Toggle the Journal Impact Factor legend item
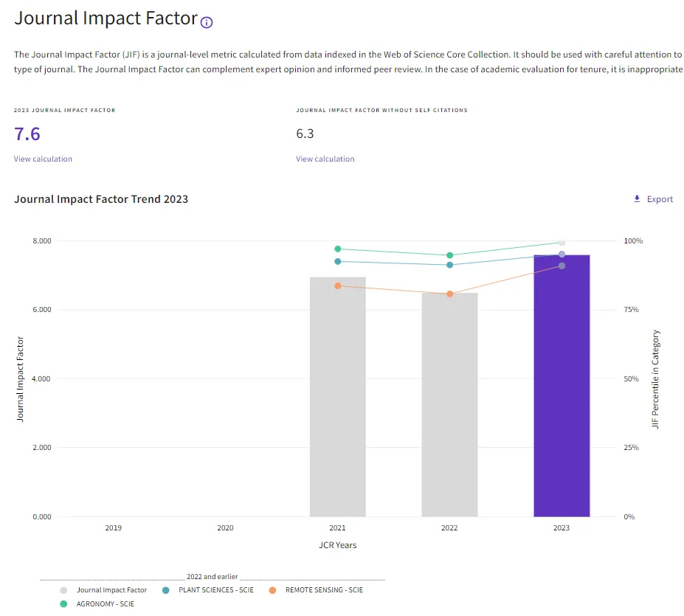 pyautogui.click(x=103, y=590)
